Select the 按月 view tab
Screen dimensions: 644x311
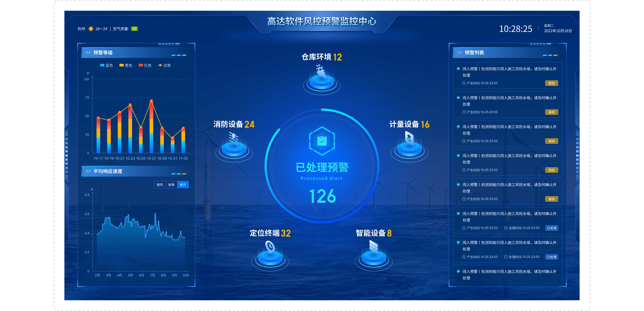tap(183, 185)
